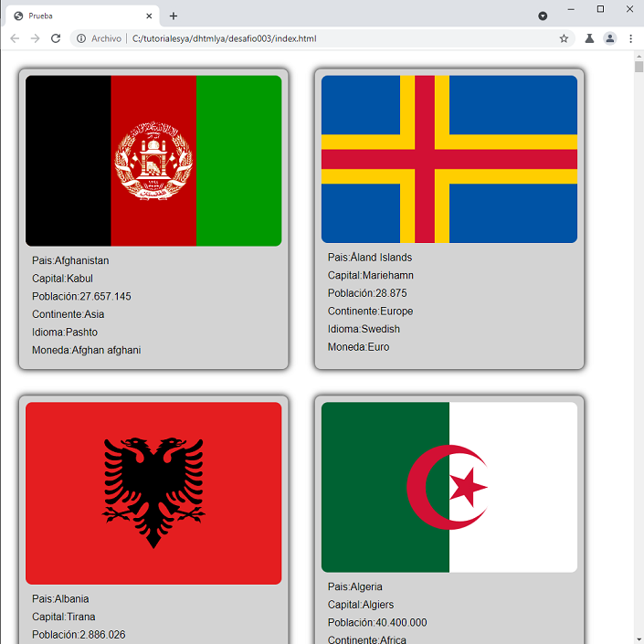Open the user profile avatar icon
The height and width of the screenshot is (644, 644).
[610, 38]
